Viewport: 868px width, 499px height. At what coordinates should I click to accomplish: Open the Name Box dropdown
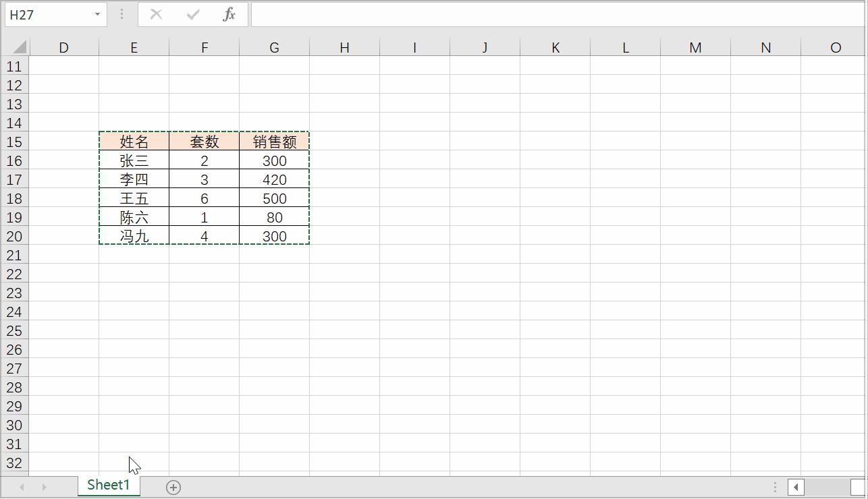[x=97, y=13]
